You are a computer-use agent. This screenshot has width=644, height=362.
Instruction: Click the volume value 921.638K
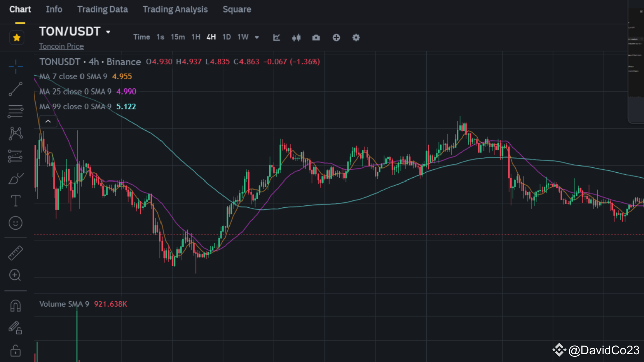pos(111,304)
